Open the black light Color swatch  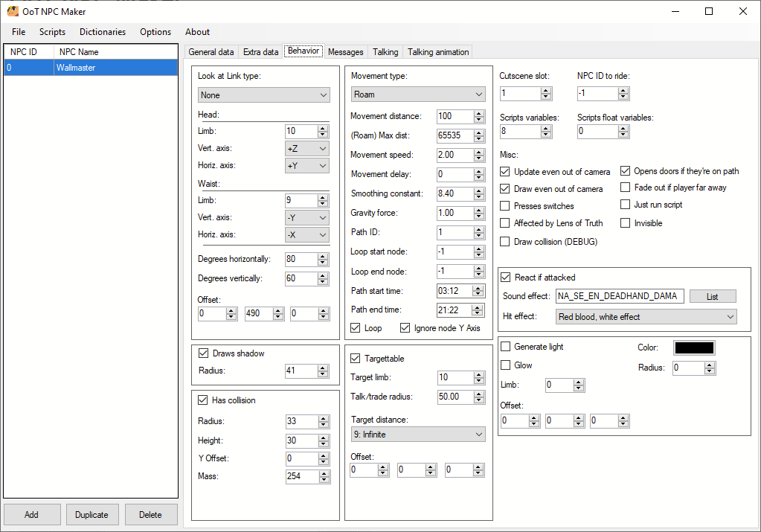[x=693, y=347]
